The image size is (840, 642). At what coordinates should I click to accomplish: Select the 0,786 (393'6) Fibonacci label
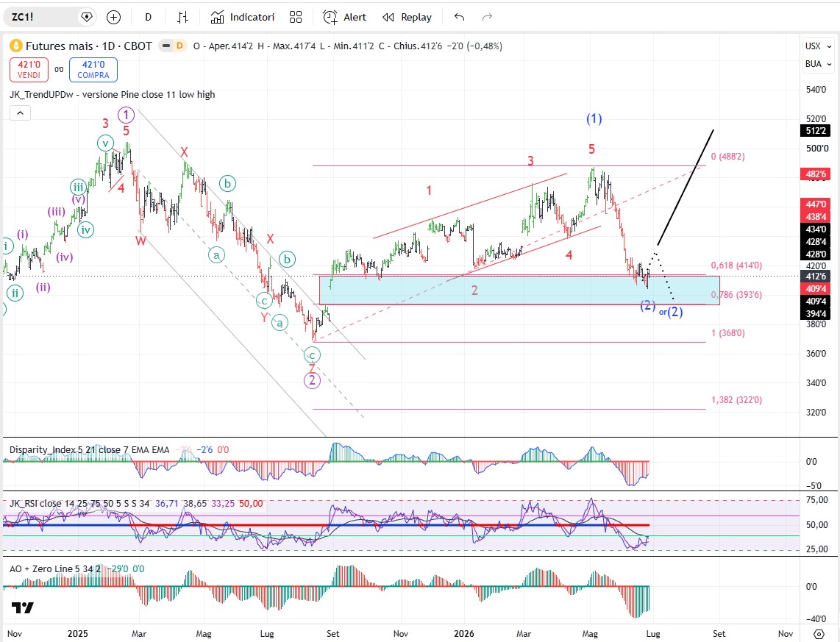coord(736,295)
